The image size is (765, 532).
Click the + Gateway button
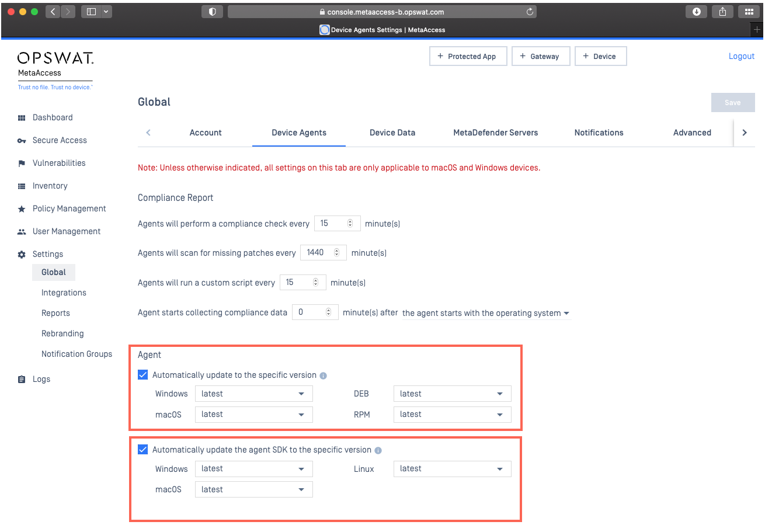(541, 56)
